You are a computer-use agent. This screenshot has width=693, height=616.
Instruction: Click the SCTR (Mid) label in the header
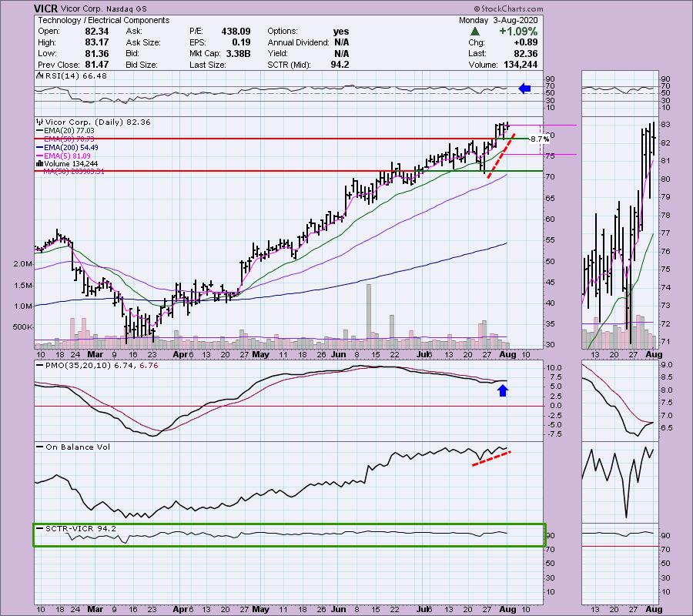(289, 65)
